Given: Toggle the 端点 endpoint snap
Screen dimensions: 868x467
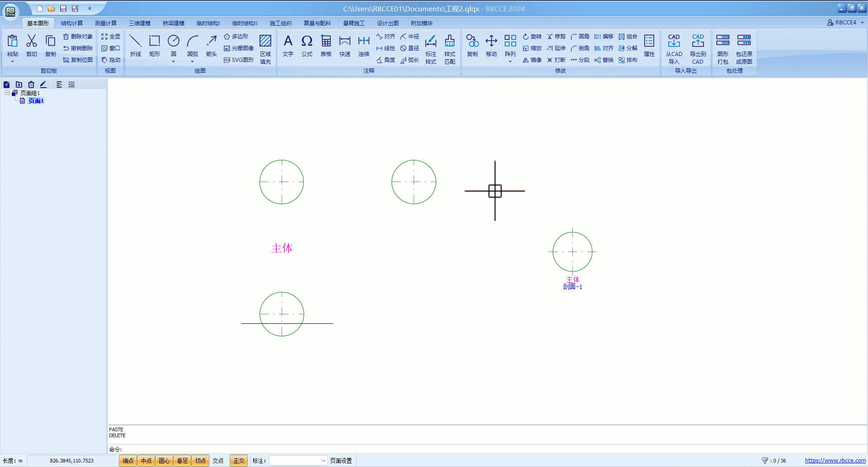Looking at the screenshot, I should (128, 461).
